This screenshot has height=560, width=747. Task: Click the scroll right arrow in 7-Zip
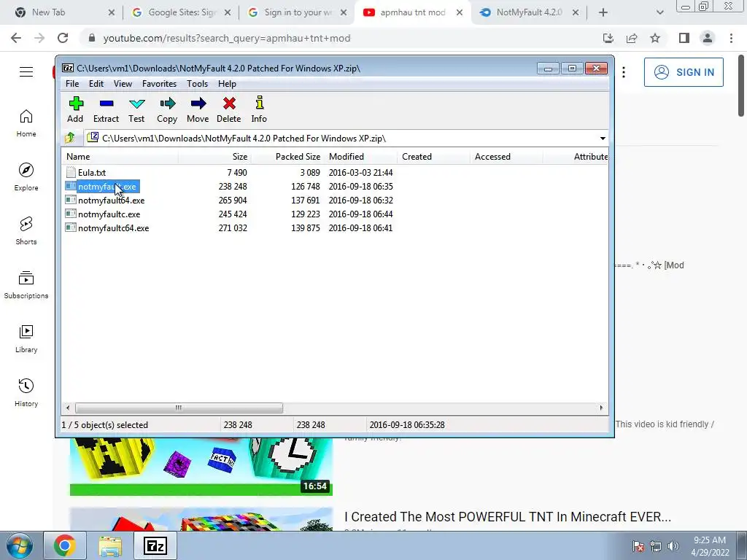[601, 408]
